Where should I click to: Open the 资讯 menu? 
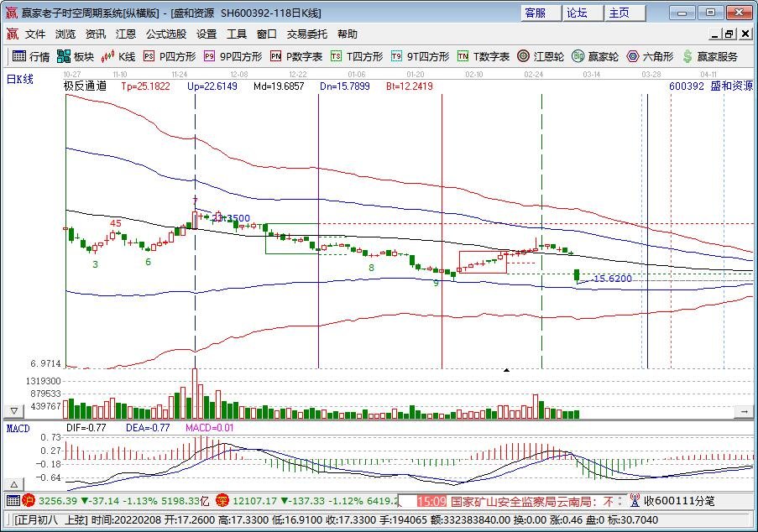[95, 34]
